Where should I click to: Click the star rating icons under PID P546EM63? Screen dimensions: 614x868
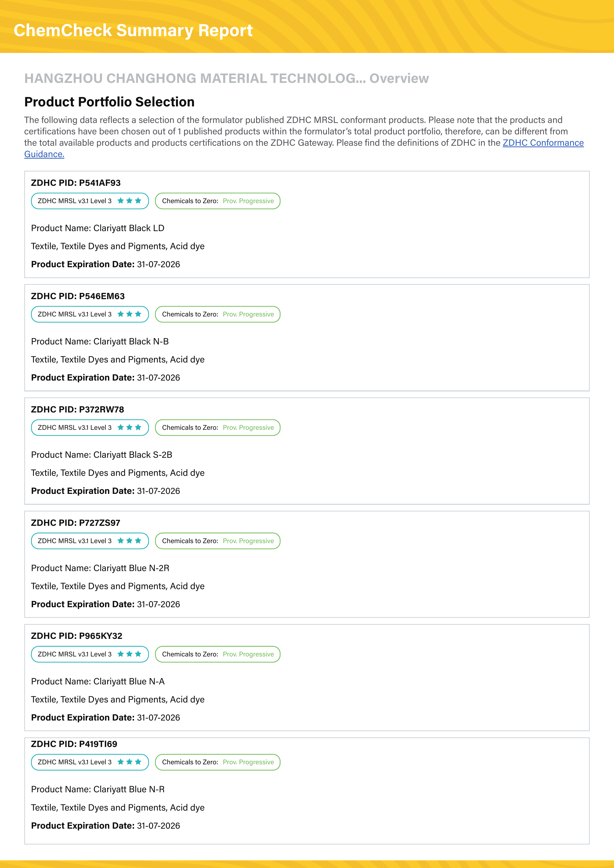tap(129, 314)
